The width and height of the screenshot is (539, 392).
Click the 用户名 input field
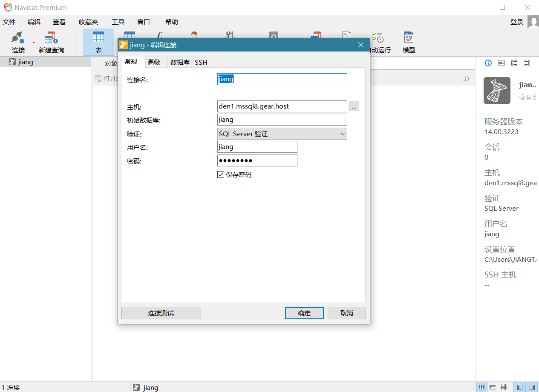(x=257, y=147)
